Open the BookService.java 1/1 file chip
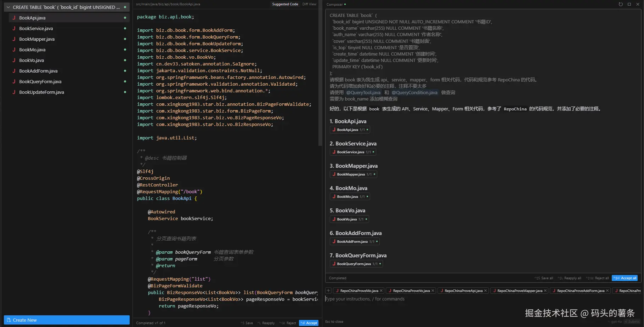The width and height of the screenshot is (644, 327). click(353, 152)
